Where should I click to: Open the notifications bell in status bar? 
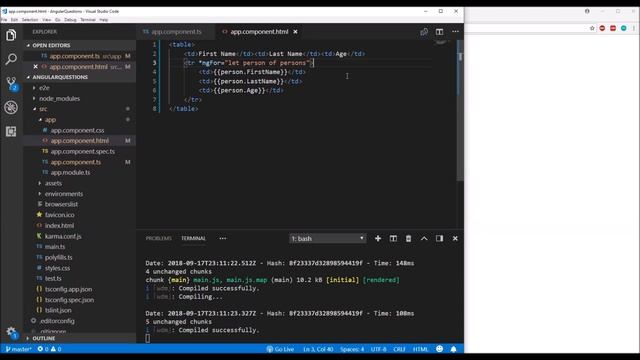453,349
